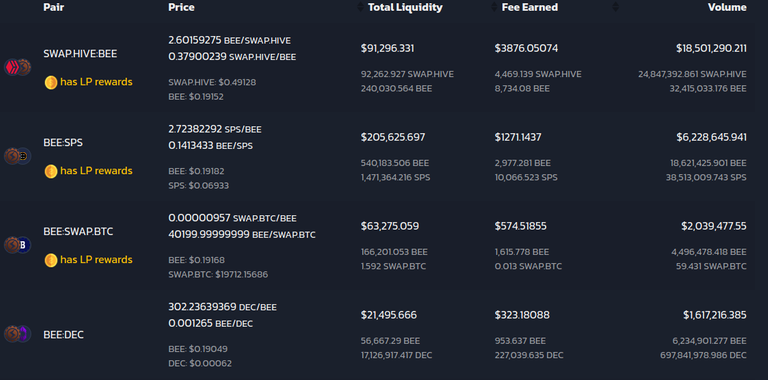This screenshot has height=380, width=768.
Task: Select total liquidity $91,296.331
Action: pyautogui.click(x=387, y=48)
